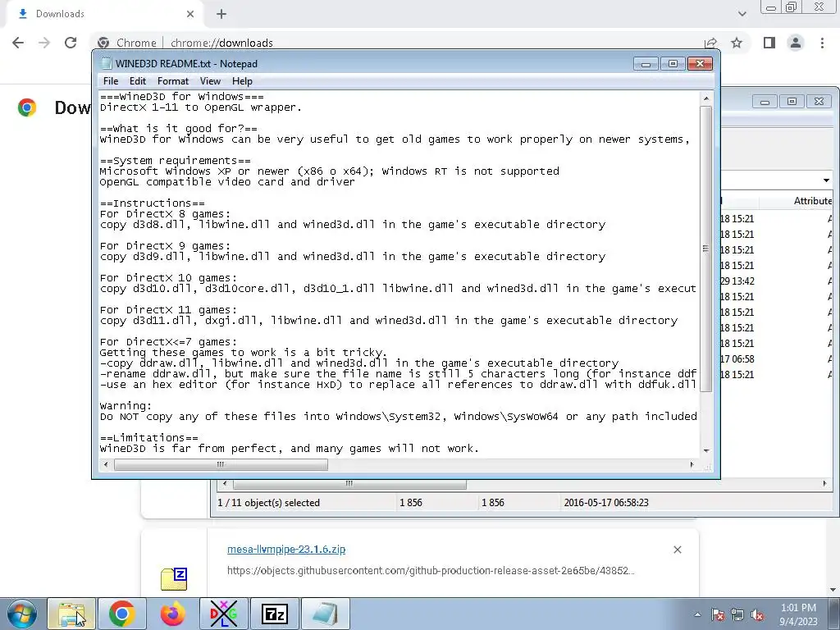The height and width of the screenshot is (630, 840).
Task: Open the network tray icon
Action: [x=737, y=614]
